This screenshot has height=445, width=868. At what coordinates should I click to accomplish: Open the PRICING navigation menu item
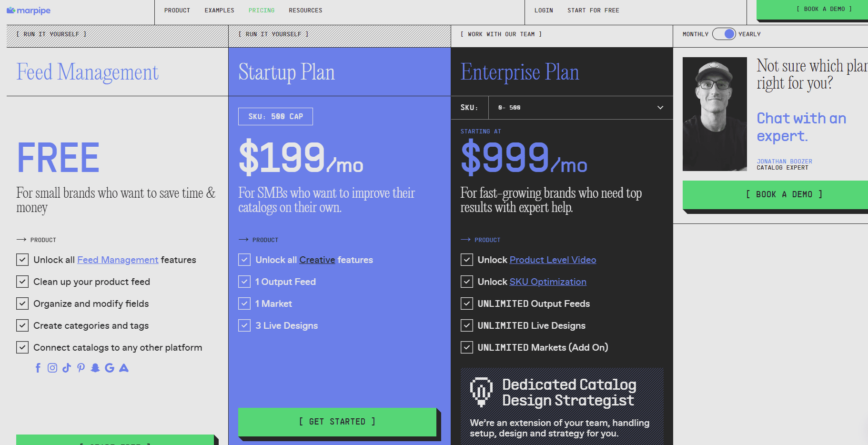(261, 10)
